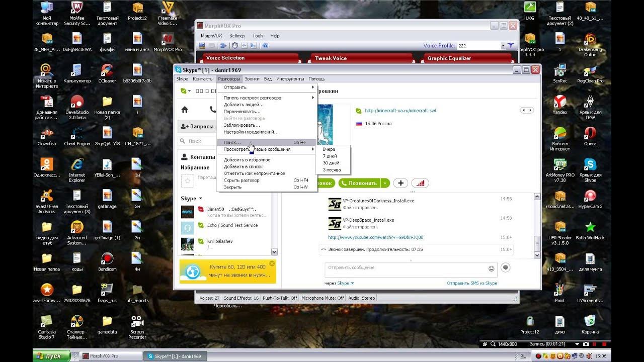Open dropdown arrow beside Позвонить button
The width and height of the screenshot is (644, 362).
(385, 183)
